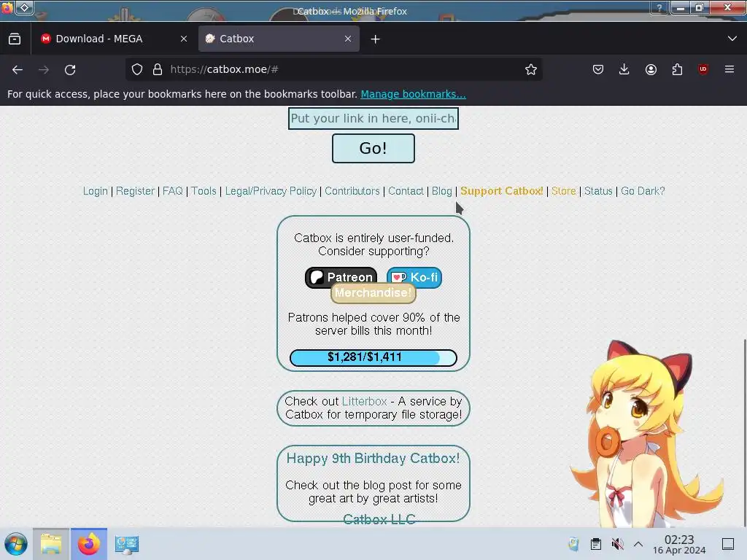Open the Firefox downloads panel
Image resolution: width=747 pixels, height=560 pixels.
624,69
